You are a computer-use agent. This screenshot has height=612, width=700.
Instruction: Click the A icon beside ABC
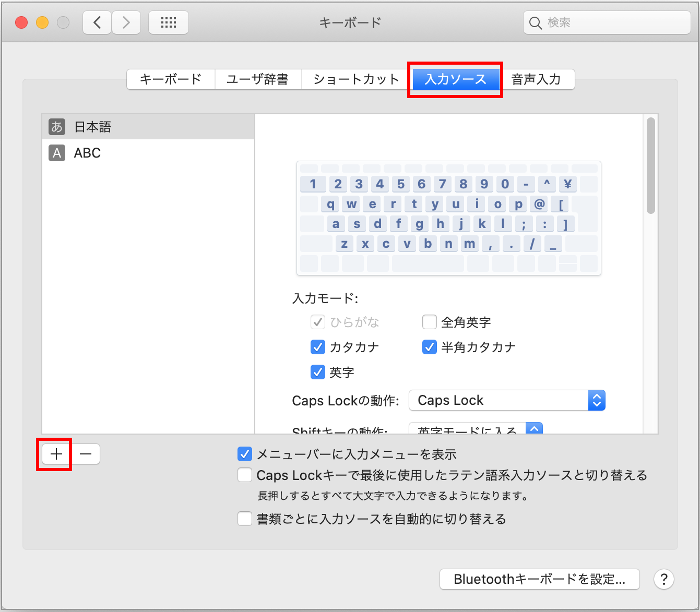57,153
